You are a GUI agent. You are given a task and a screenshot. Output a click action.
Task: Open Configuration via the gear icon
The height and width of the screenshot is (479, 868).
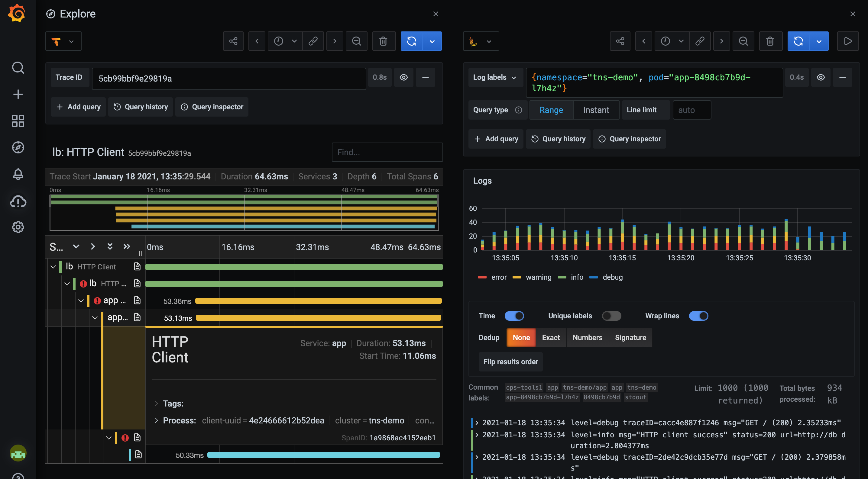pyautogui.click(x=18, y=227)
